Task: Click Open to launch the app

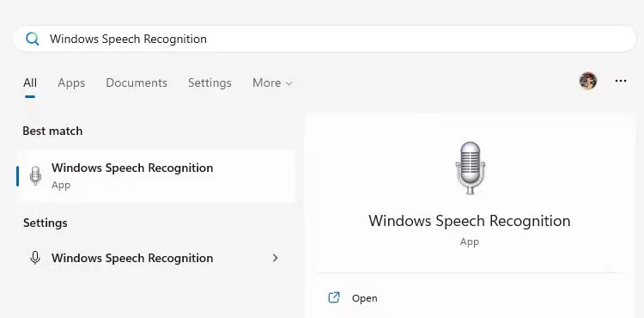Action: tap(364, 298)
